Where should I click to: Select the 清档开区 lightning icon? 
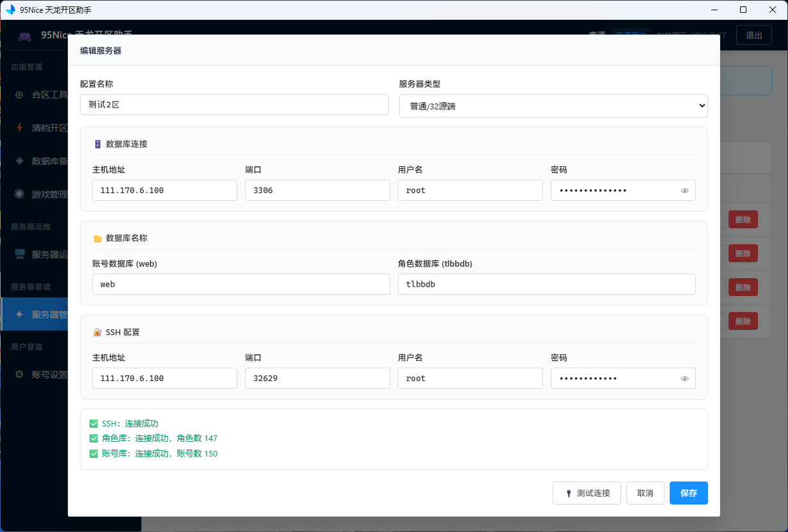click(x=19, y=128)
